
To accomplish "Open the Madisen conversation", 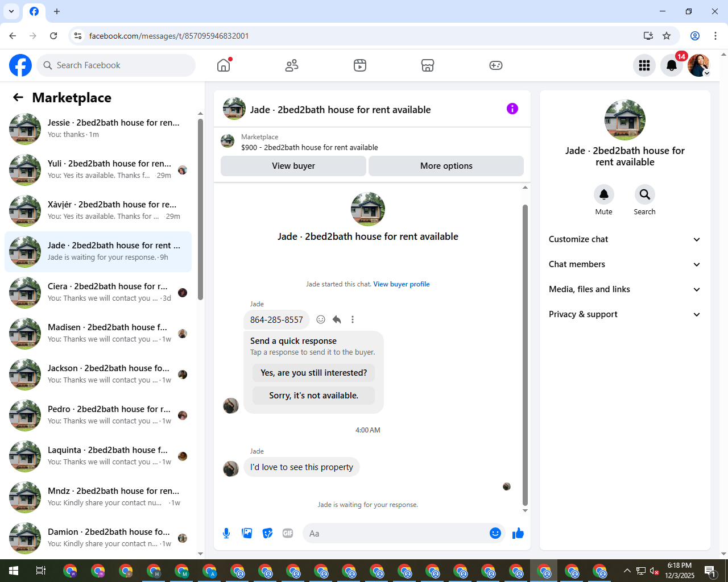I will coord(98,334).
